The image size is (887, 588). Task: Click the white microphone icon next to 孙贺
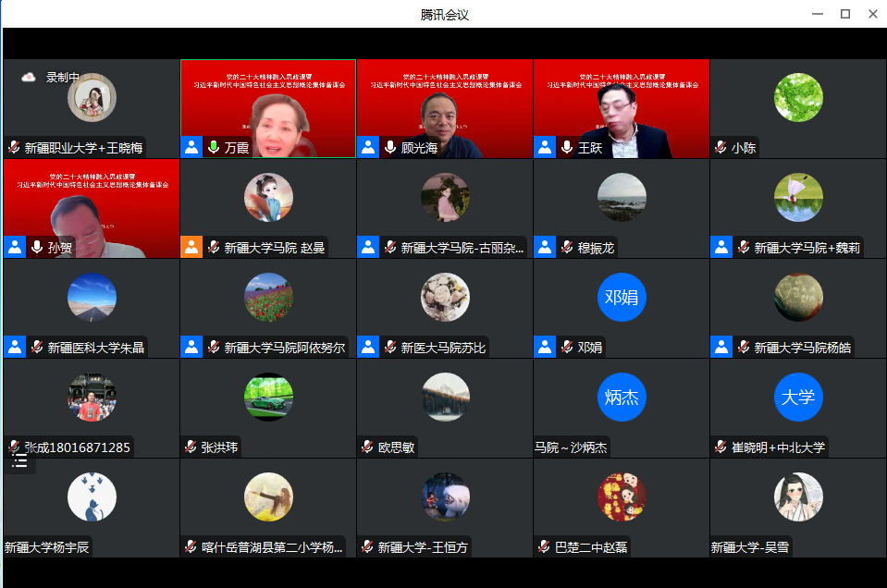pyautogui.click(x=37, y=247)
